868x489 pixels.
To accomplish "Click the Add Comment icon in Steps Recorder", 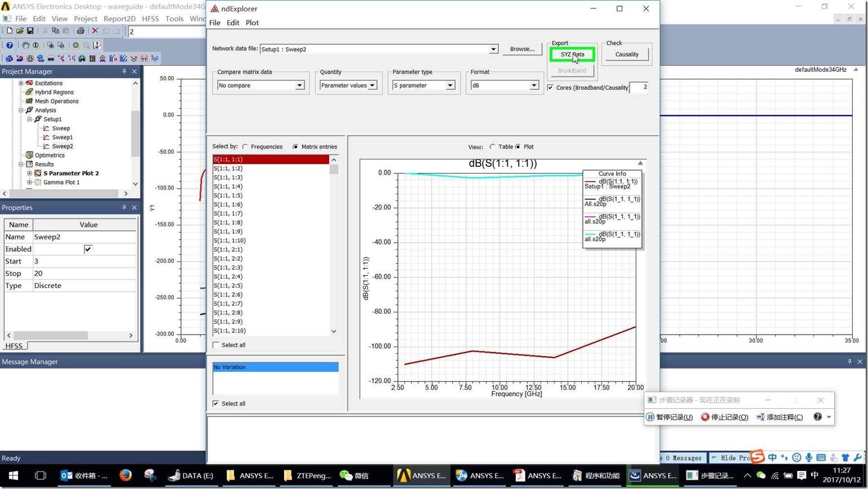I will coord(760,417).
